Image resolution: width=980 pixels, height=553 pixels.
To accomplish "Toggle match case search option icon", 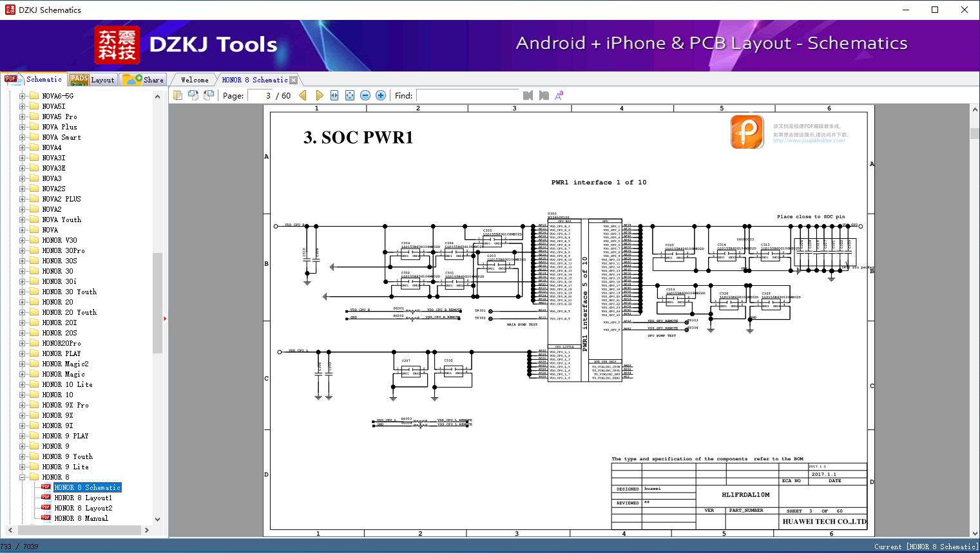I will (559, 95).
